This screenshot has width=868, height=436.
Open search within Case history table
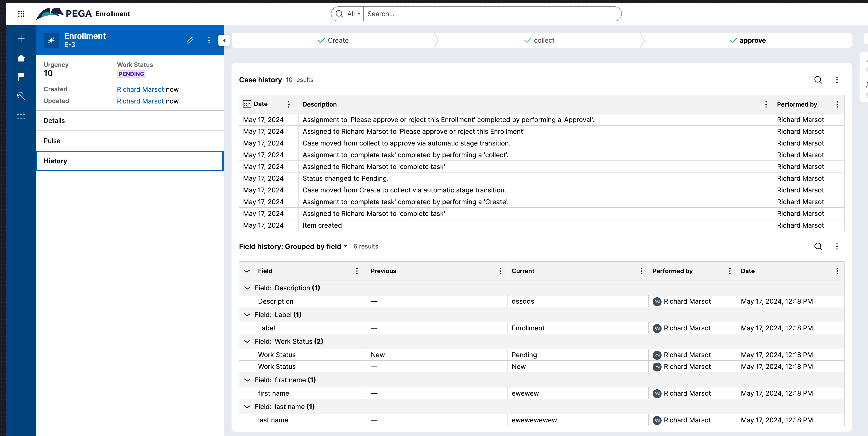pyautogui.click(x=818, y=80)
